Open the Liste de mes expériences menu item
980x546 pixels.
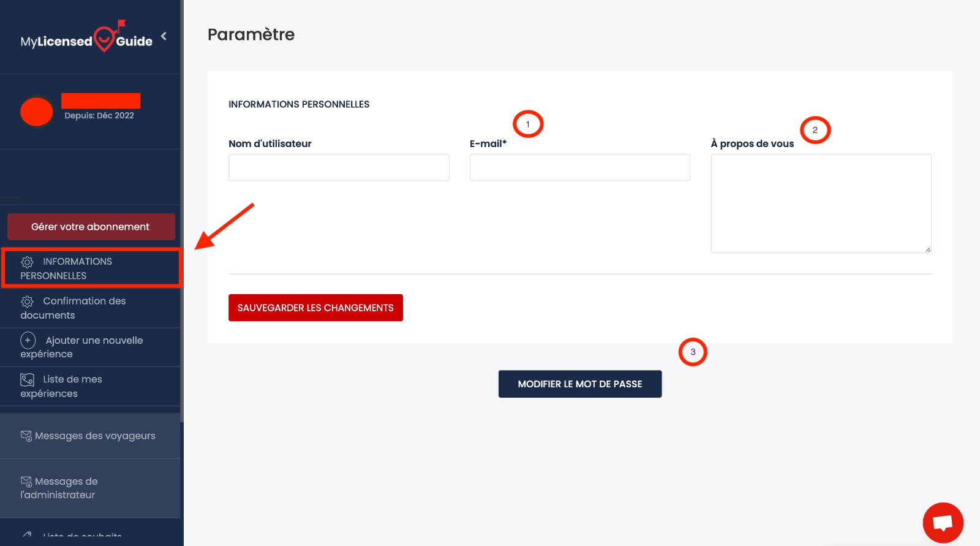[x=72, y=387]
